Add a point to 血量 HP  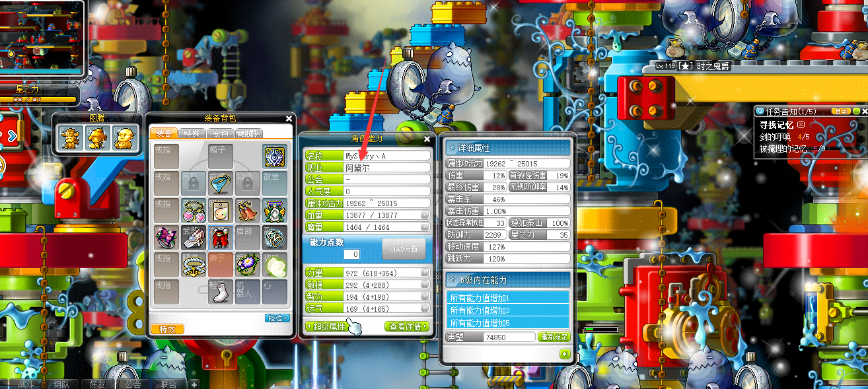425,215
